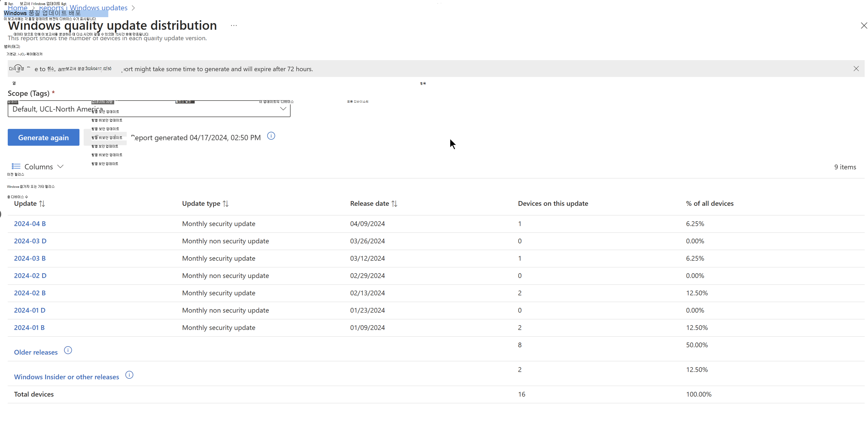
Task: Click info icon beside Windows Insider or other releases
Action: point(129,375)
